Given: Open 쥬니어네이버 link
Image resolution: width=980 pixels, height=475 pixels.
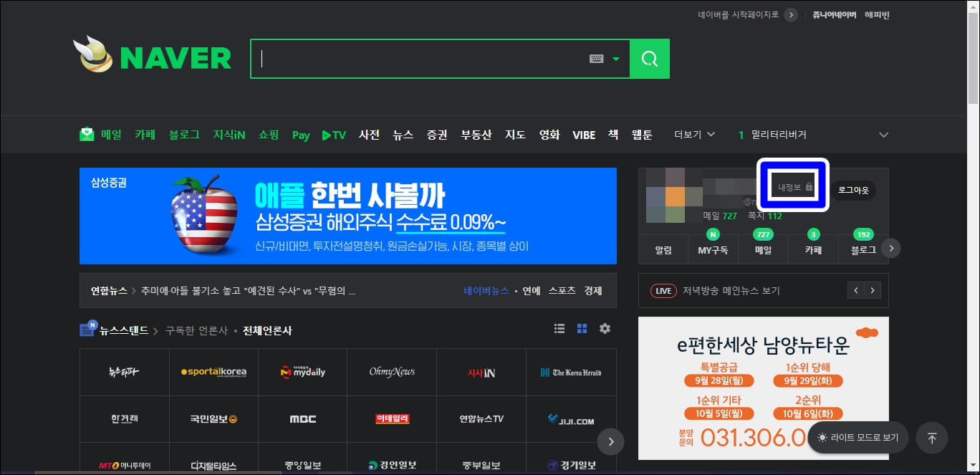Looking at the screenshot, I should 835,15.
